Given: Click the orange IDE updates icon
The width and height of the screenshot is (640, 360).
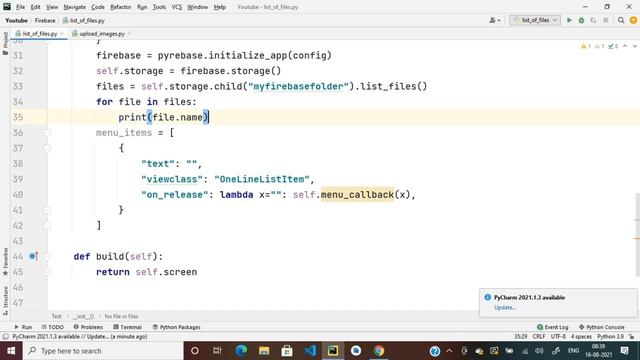Looking at the screenshot, I should point(633,20).
